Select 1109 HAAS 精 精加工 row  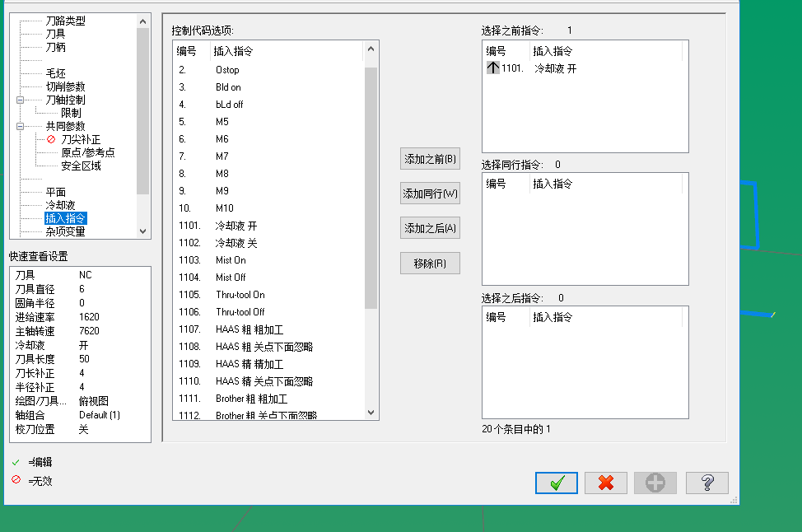[268, 364]
